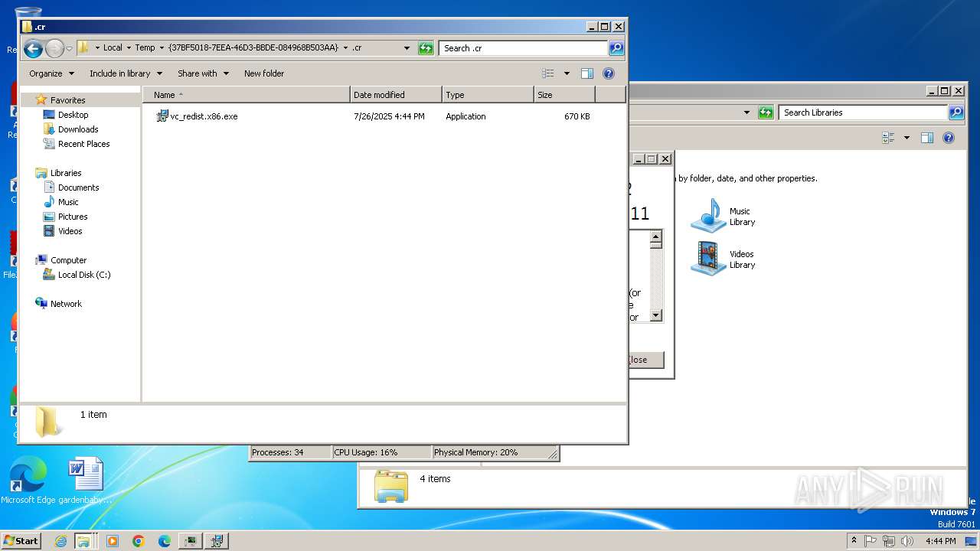Click the {37BF5018-7EEA-46D3-BBDE-084968B503AA} breadcrumb segment
Viewport: 980px width, 551px height.
coord(253,47)
